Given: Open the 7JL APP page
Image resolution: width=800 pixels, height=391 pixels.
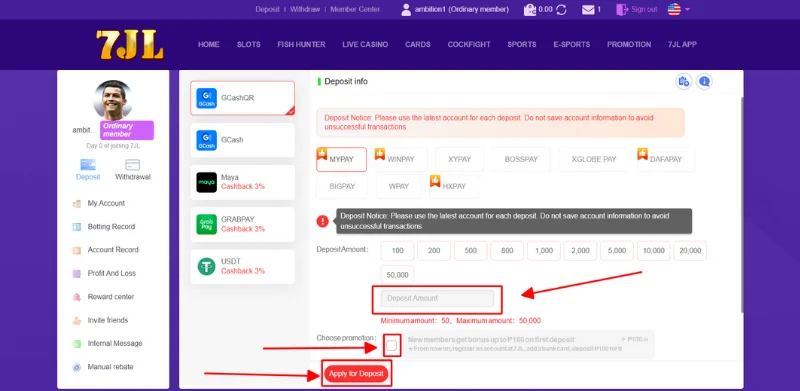Looking at the screenshot, I should [682, 44].
